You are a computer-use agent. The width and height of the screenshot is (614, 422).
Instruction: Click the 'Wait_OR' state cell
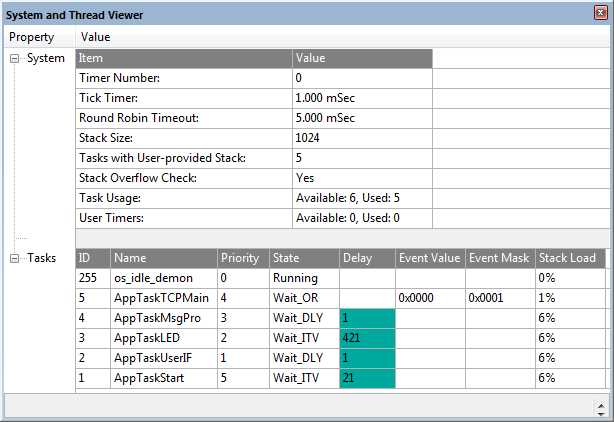(x=304, y=298)
